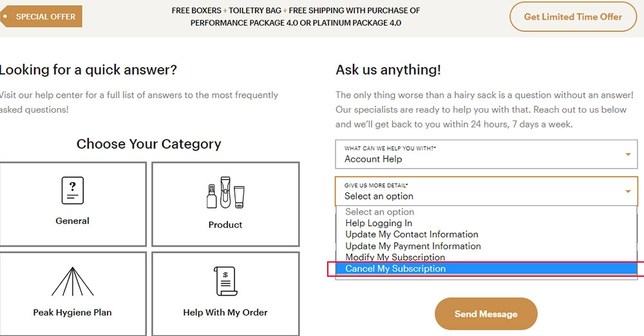The width and height of the screenshot is (644, 336).
Task: Open the General category card label
Action: [x=72, y=221]
